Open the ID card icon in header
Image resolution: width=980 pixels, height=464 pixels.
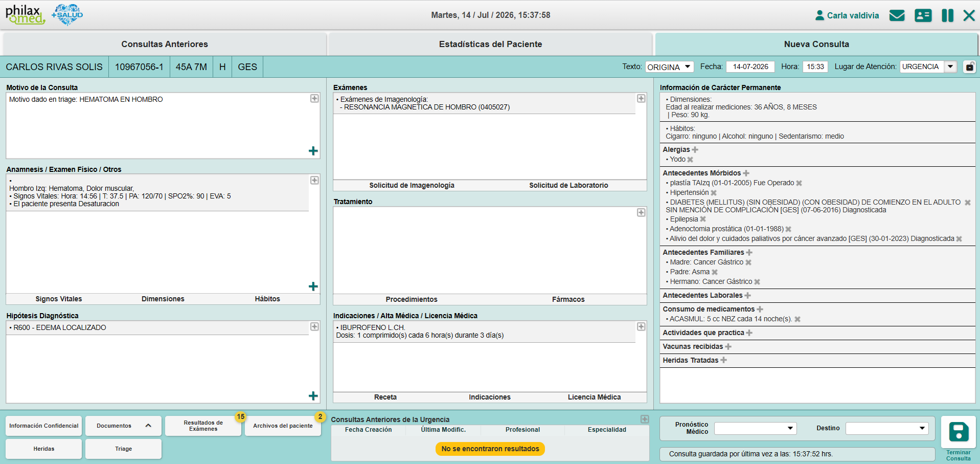[923, 15]
